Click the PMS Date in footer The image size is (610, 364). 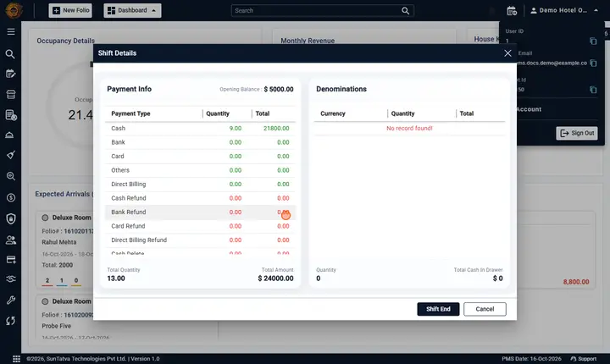(x=531, y=359)
